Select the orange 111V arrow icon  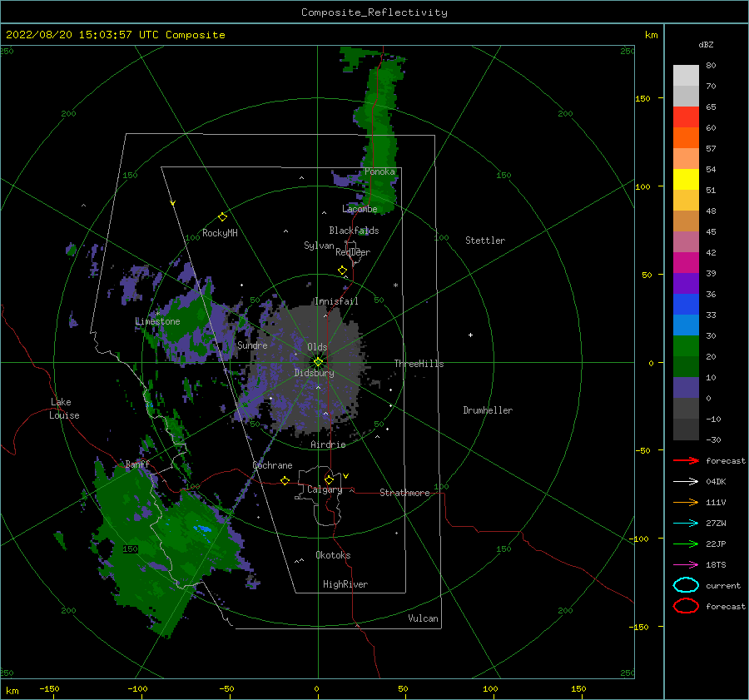(x=686, y=502)
